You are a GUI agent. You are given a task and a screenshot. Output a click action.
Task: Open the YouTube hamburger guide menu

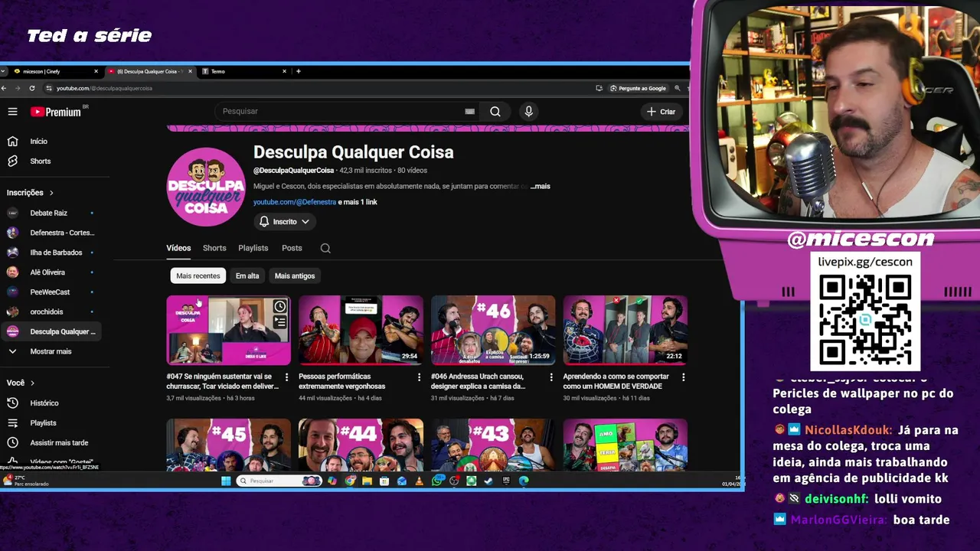[12, 112]
